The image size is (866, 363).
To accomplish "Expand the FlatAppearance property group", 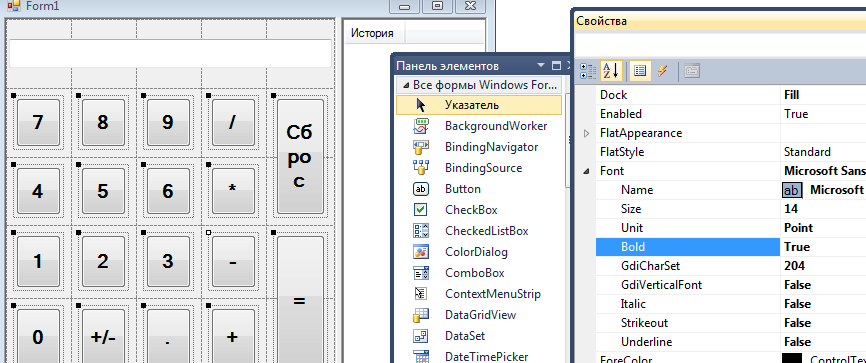I will pos(586,133).
